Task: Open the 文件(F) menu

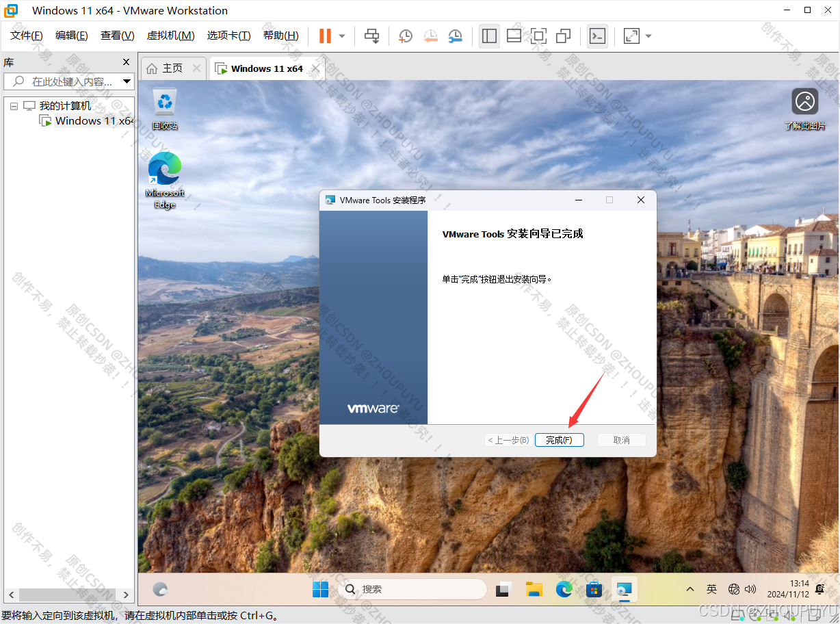Action: click(x=27, y=36)
